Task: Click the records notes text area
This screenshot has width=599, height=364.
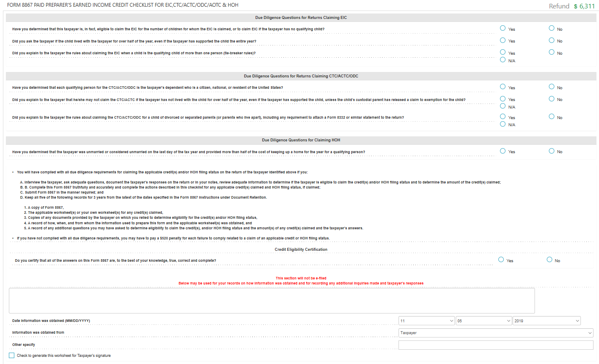Action: coord(272,300)
